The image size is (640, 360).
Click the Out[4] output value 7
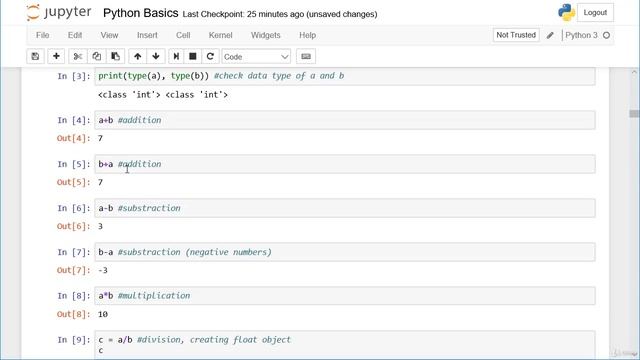click(x=100, y=138)
